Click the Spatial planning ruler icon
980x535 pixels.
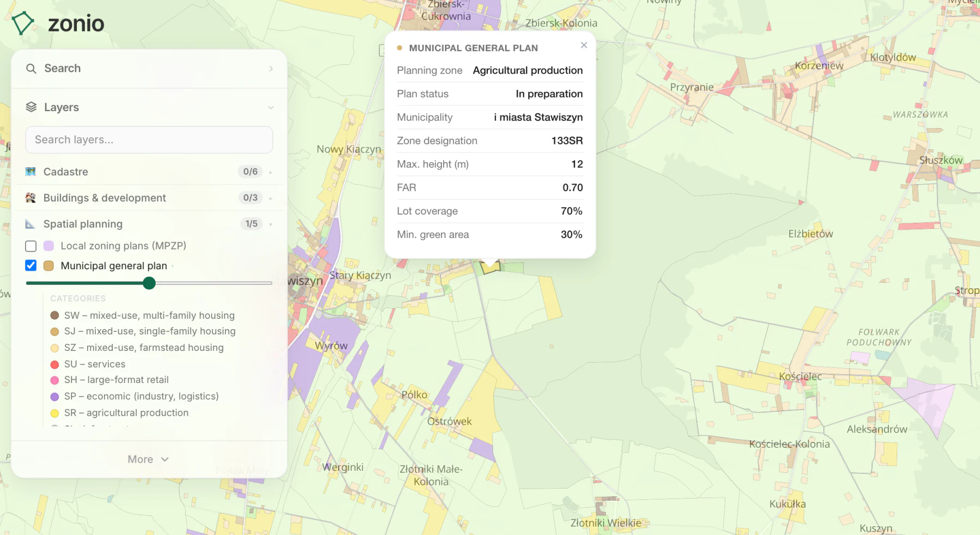(30, 224)
